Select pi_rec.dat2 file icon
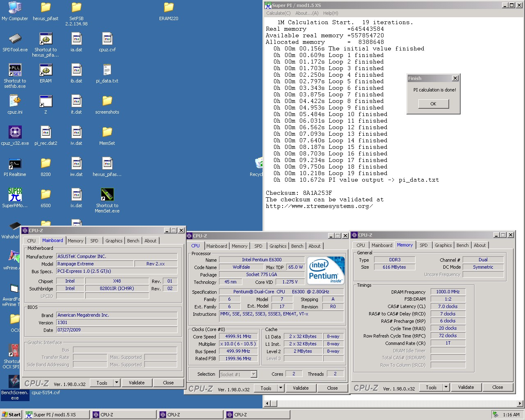The image size is (525, 420). coord(46,136)
